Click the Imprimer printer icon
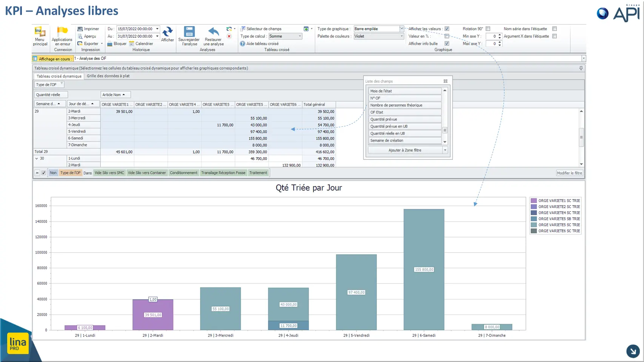644x362 pixels. pyautogui.click(x=80, y=29)
